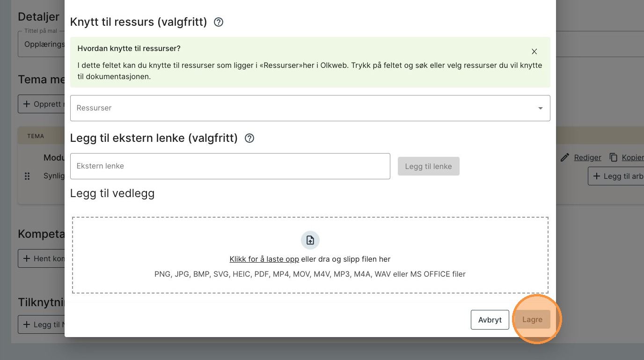Click the Rediger link text
644x360 pixels.
click(587, 157)
